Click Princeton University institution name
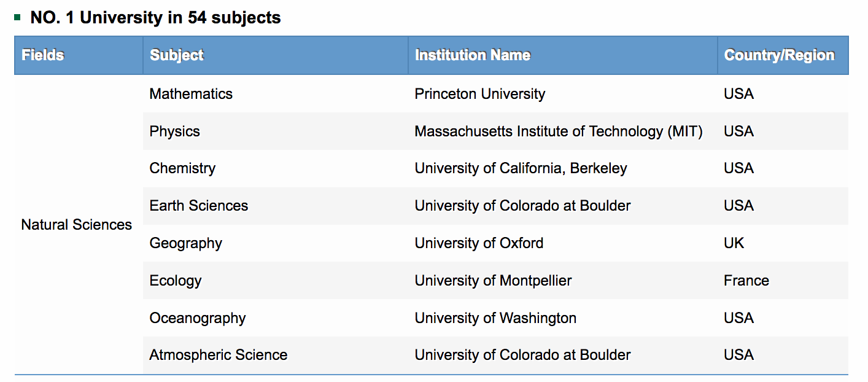The width and height of the screenshot is (868, 382). [480, 94]
